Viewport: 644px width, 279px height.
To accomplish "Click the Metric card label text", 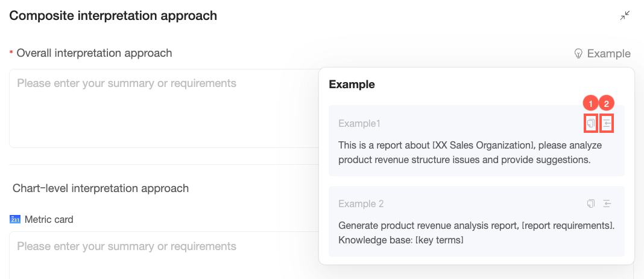I will pos(49,220).
